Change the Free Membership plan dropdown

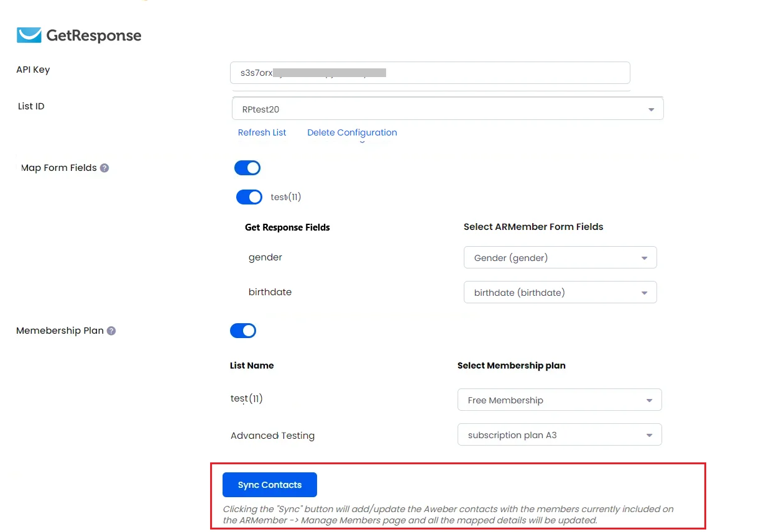pos(559,400)
